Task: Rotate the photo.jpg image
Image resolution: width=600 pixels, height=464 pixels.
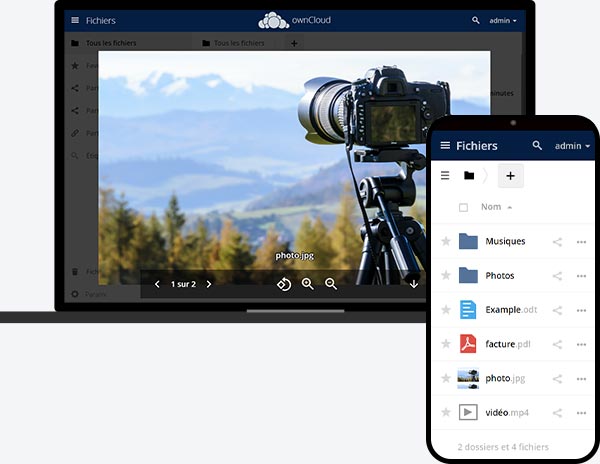Action: tap(284, 284)
